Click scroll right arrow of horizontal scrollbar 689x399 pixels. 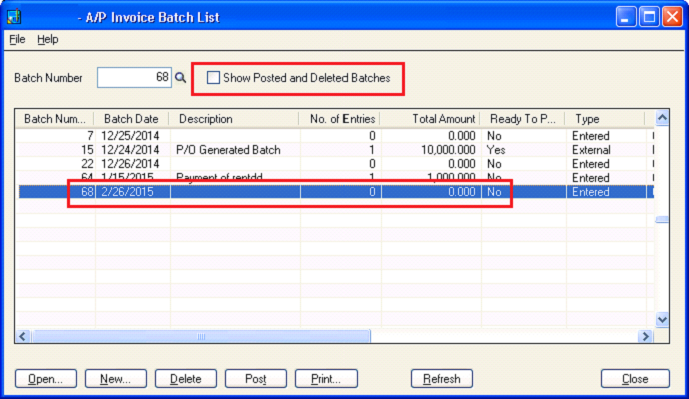point(645,337)
